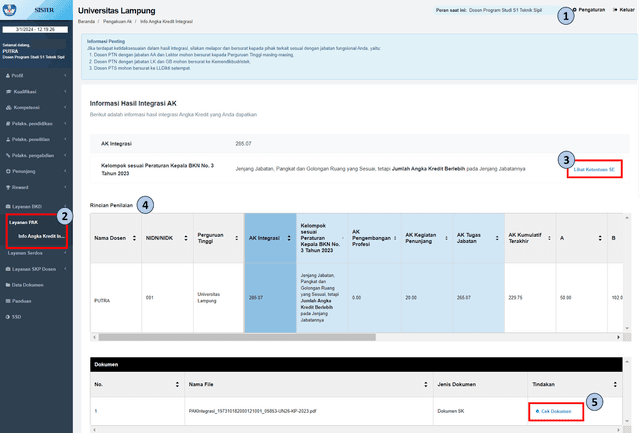The image size is (640, 433).
Task: Expand the Kompetensi menu chevron
Action: pos(65,107)
